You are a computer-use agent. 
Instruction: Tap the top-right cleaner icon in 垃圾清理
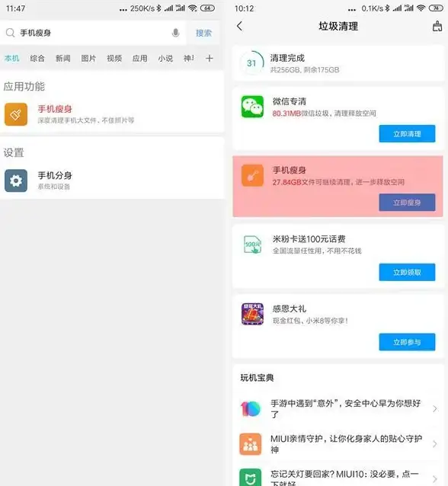coord(437,26)
